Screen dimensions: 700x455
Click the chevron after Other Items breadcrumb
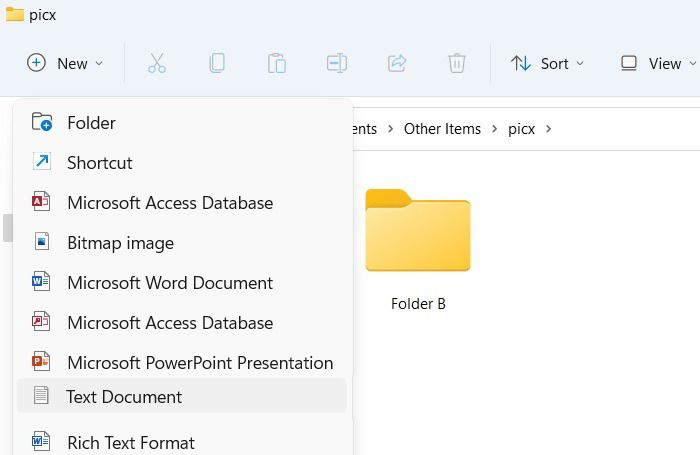pos(495,129)
